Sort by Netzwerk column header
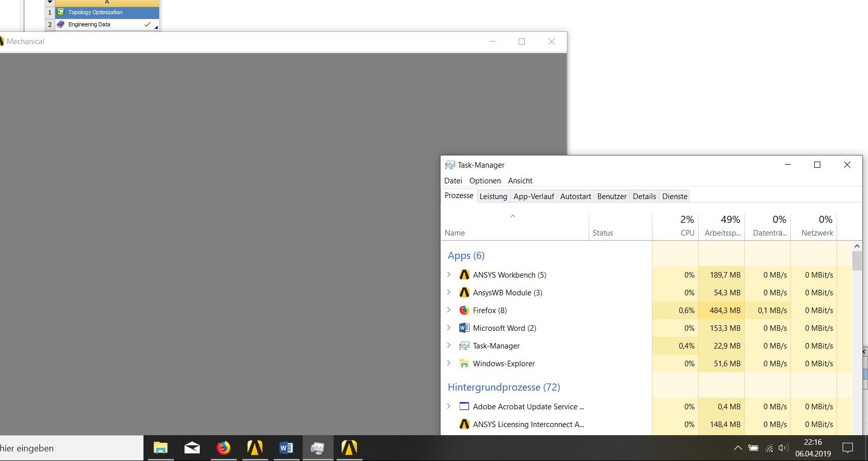868x461 pixels. (814, 226)
